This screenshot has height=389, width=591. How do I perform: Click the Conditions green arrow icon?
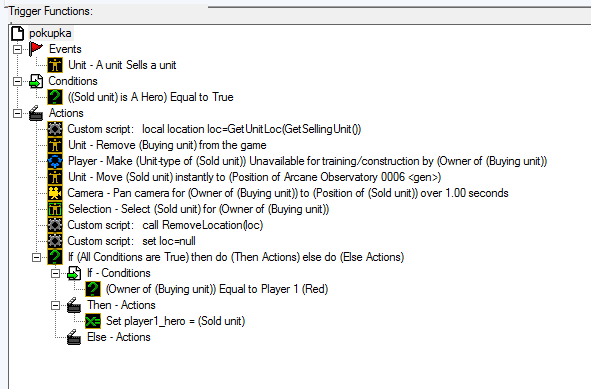pyautogui.click(x=36, y=81)
